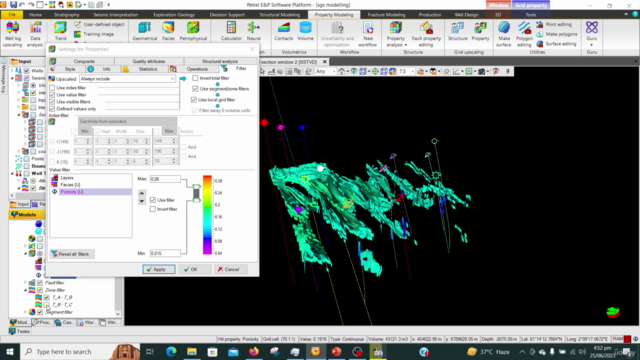Open Volume calculation tool

[x=305, y=31]
